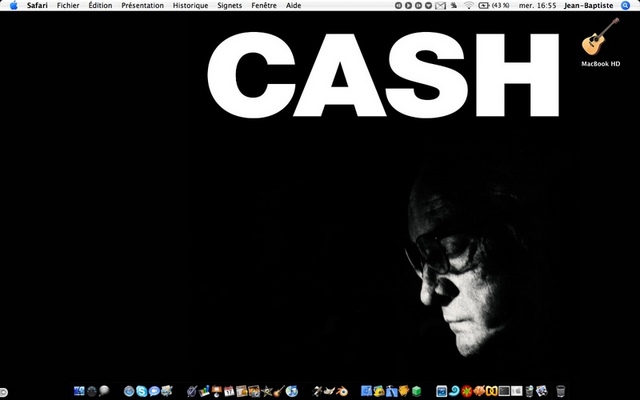This screenshot has height=400, width=640.
Task: Click previous track menu bar control
Action: tap(398, 5)
